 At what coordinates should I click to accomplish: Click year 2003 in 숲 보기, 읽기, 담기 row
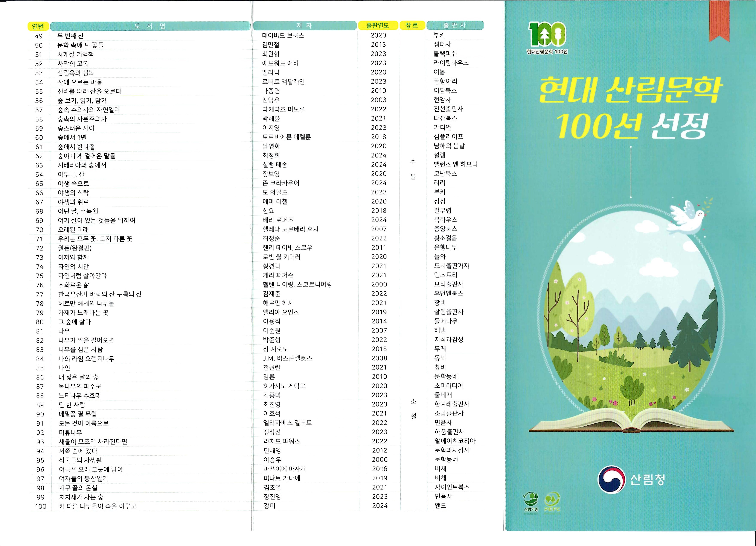379,100
